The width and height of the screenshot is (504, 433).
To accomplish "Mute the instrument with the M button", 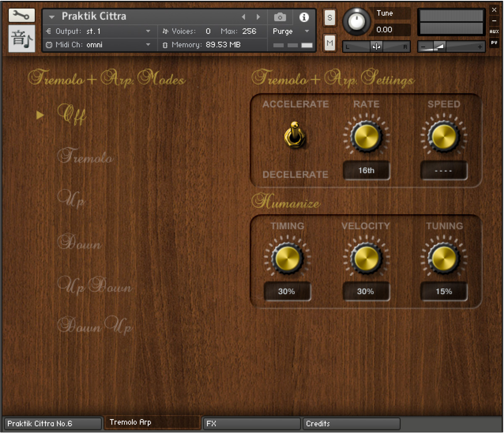I will click(330, 42).
